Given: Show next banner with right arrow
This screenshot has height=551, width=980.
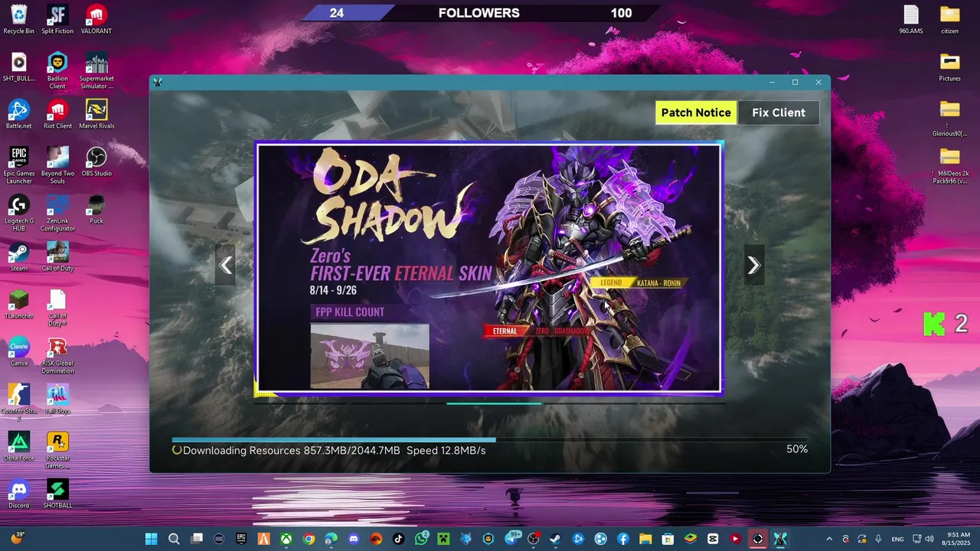Looking at the screenshot, I should point(754,266).
